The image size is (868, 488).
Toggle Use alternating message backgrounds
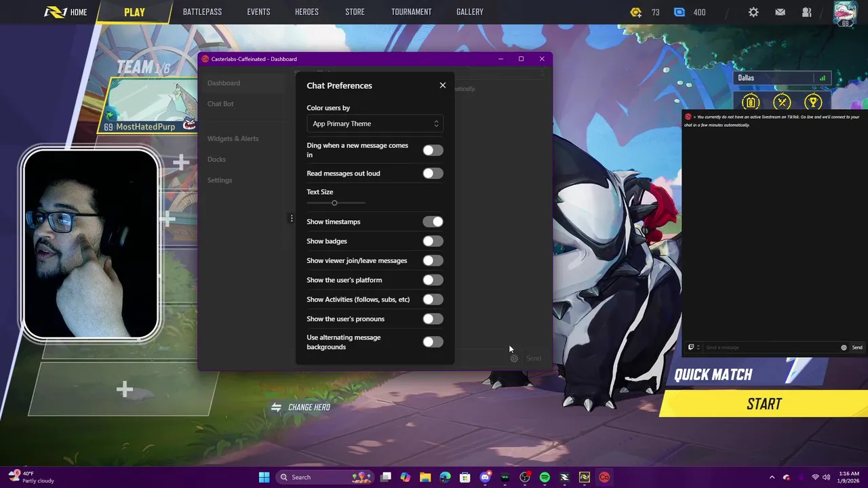[433, 342]
